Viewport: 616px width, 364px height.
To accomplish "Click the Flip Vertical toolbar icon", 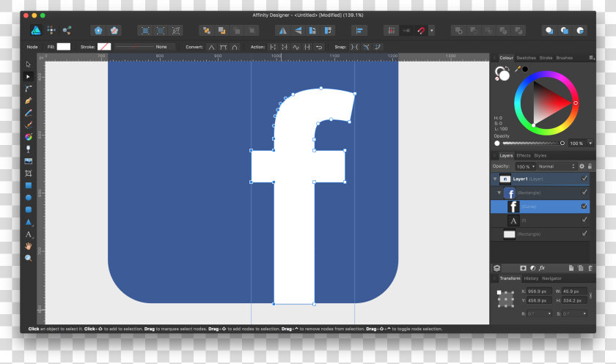I will pyautogui.click(x=298, y=31).
